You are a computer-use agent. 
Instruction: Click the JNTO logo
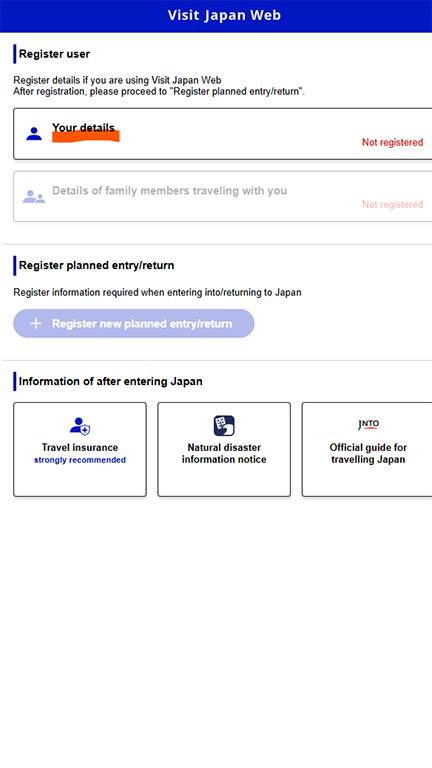click(368, 425)
